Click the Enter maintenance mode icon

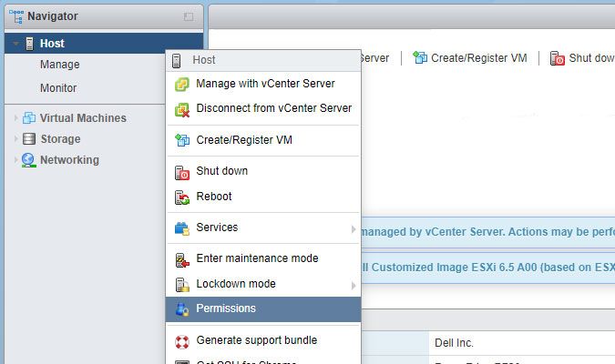click(181, 258)
